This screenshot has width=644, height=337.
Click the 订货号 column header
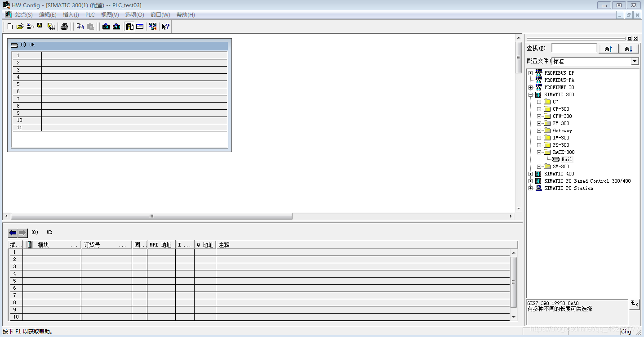click(x=107, y=245)
